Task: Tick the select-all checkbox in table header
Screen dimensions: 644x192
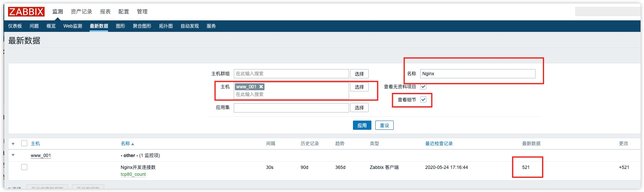Action: [x=24, y=143]
